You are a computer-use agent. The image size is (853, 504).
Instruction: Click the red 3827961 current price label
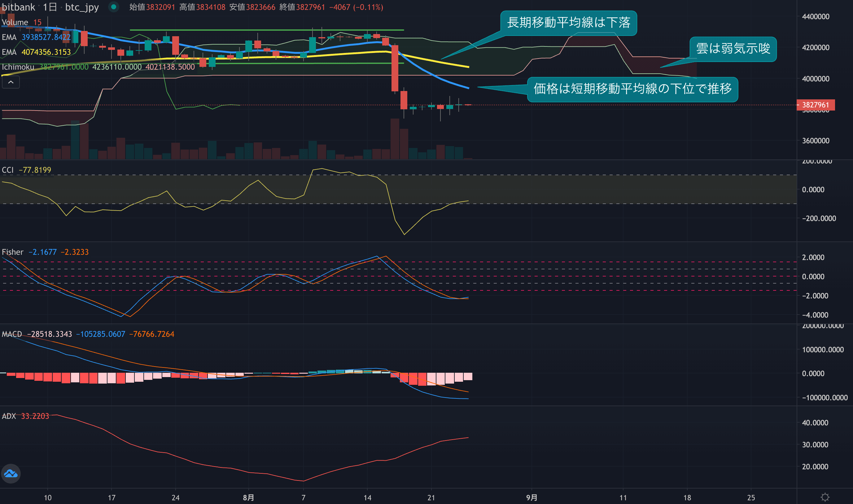(x=815, y=105)
